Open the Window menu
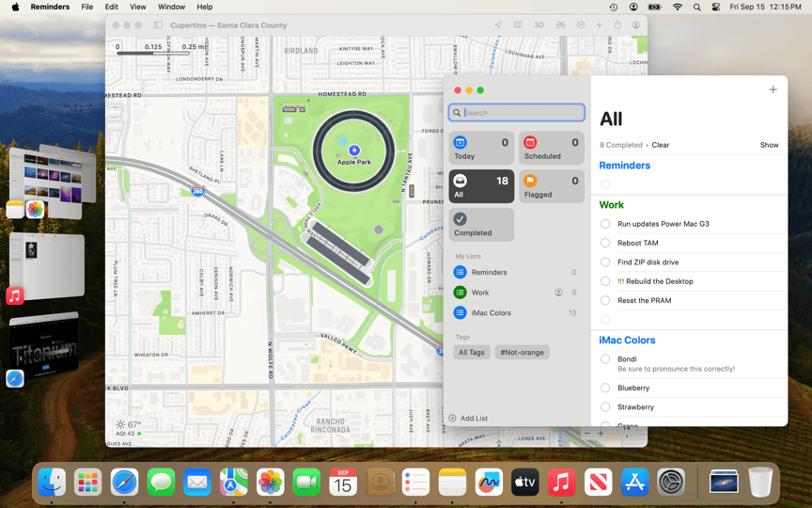The image size is (812, 508). [171, 7]
